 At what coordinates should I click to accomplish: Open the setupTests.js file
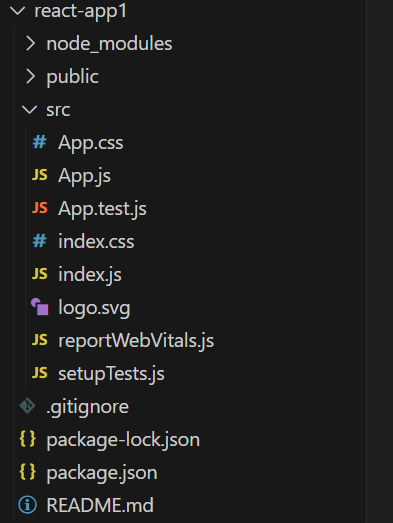tap(111, 374)
